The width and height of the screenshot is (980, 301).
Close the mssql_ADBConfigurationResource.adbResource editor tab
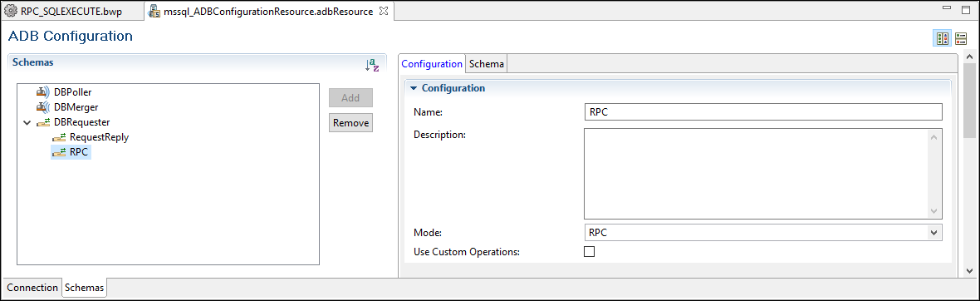click(385, 12)
